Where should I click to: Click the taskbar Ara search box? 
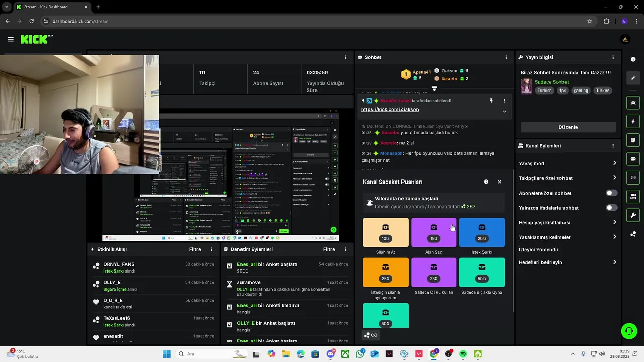click(x=211, y=354)
